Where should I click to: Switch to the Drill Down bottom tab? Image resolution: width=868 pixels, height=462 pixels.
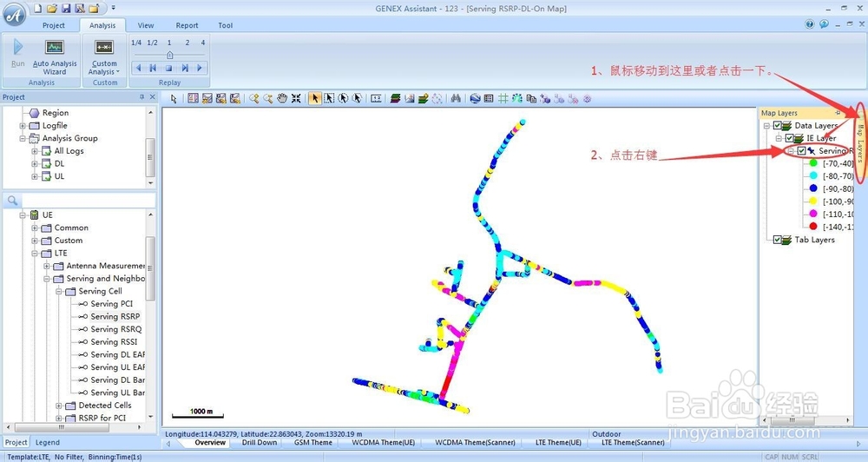coord(259,443)
